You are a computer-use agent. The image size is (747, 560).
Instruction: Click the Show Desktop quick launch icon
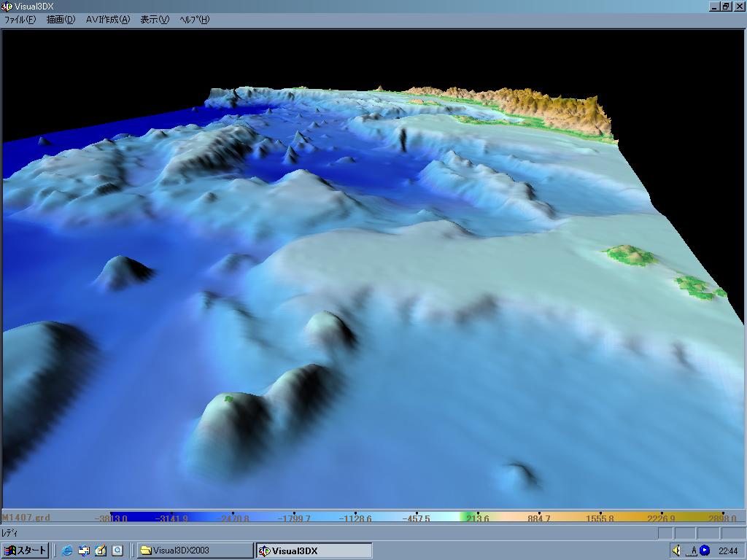tap(84, 551)
